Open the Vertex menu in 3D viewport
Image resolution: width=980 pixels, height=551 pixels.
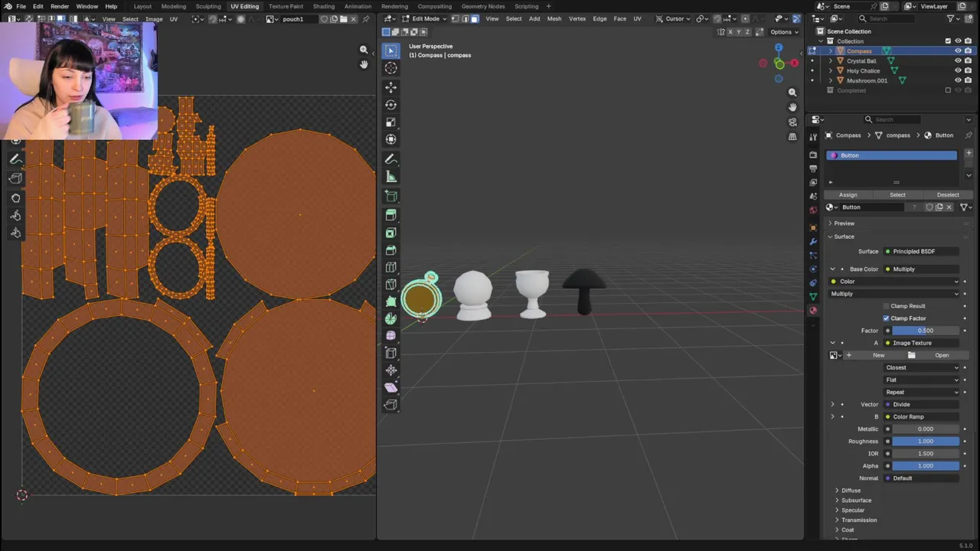point(577,18)
